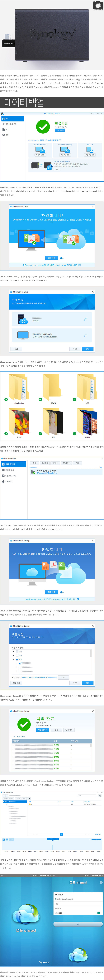Open language globe dropdown in Backup welcome
Screen dimensions: 104x980
pos(62,592)
